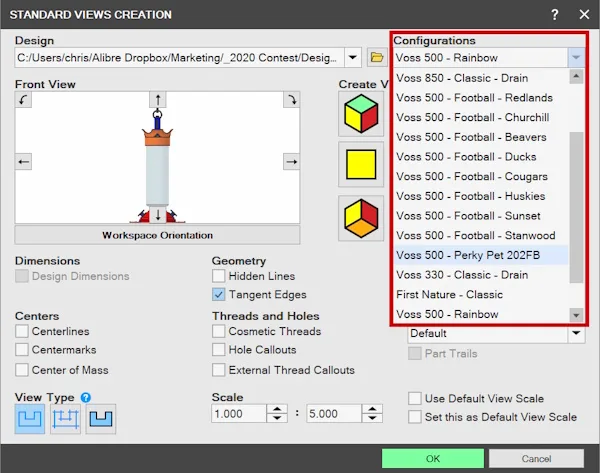600x473 pixels.
Task: Select Voss 500 - Football - Stanwood
Action: click(481, 235)
